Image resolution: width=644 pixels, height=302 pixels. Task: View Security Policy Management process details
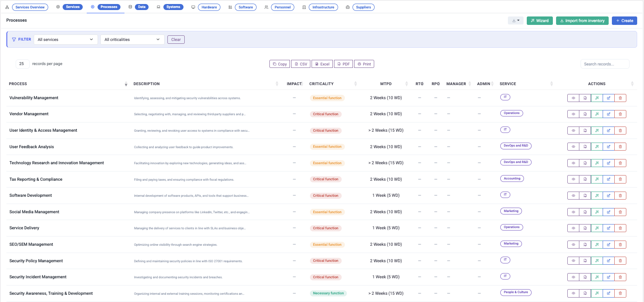click(573, 261)
